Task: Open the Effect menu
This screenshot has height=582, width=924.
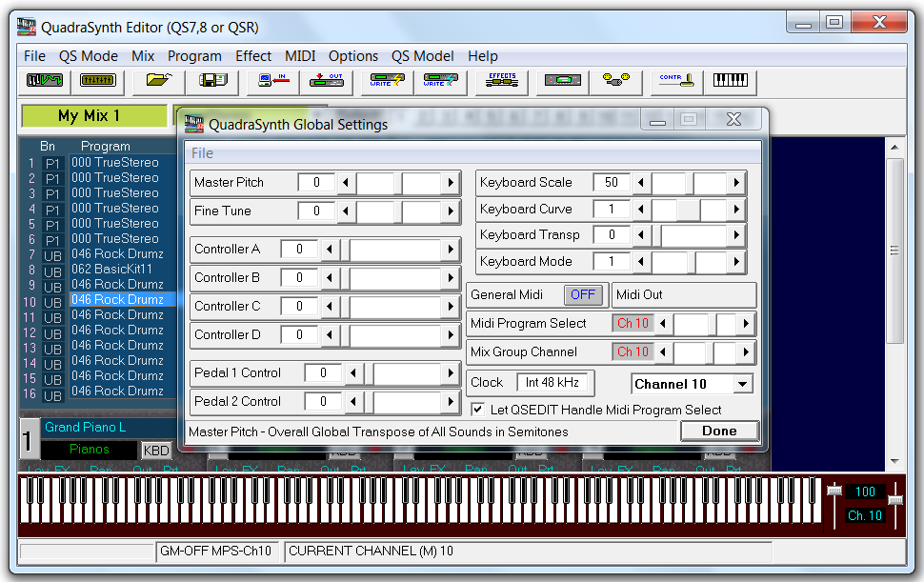Action: click(x=253, y=56)
